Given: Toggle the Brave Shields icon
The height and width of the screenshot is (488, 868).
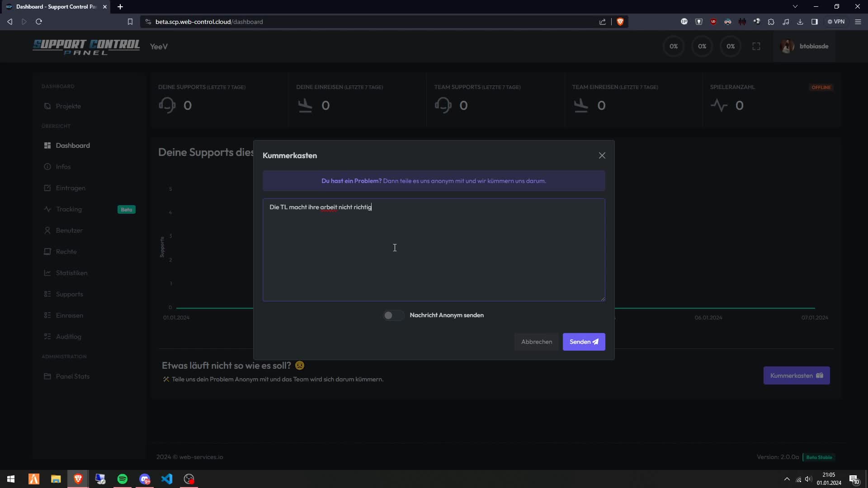Looking at the screenshot, I should pos(620,21).
